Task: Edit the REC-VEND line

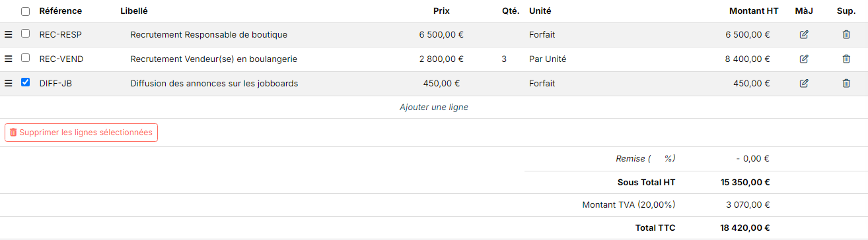Action: (x=804, y=59)
